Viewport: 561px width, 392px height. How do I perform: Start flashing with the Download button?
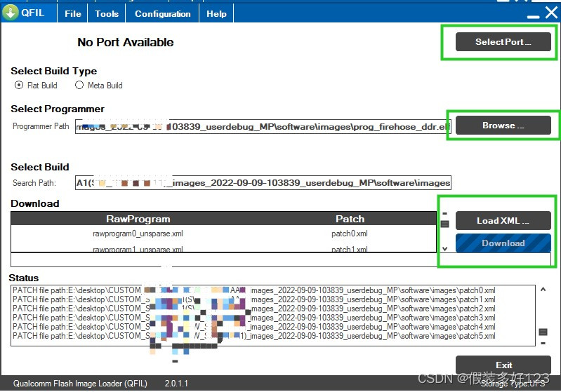click(503, 243)
